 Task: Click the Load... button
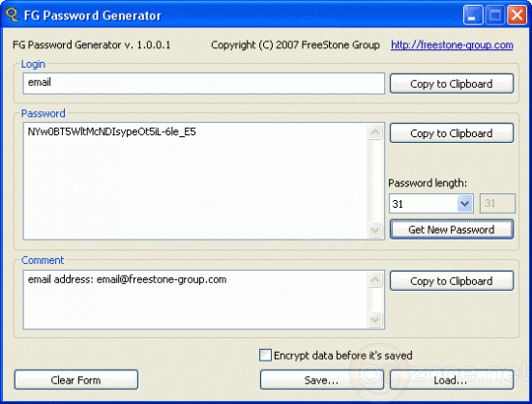tap(452, 380)
